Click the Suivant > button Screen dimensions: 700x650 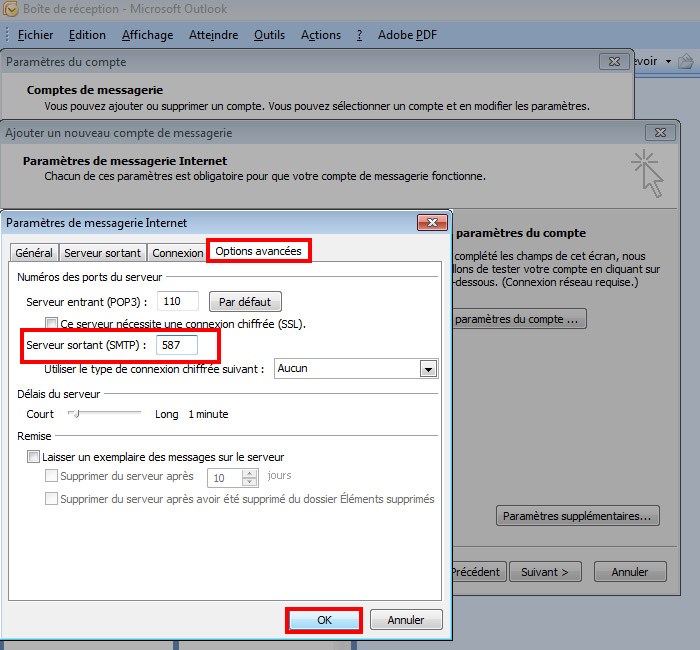(545, 572)
